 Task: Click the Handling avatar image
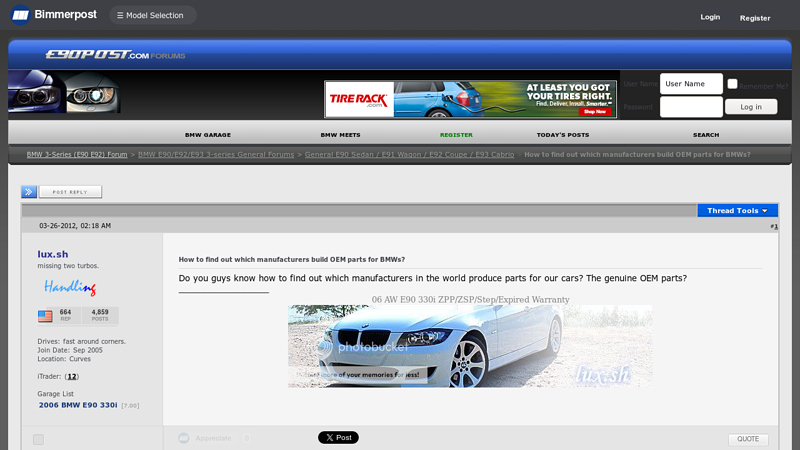pos(70,287)
